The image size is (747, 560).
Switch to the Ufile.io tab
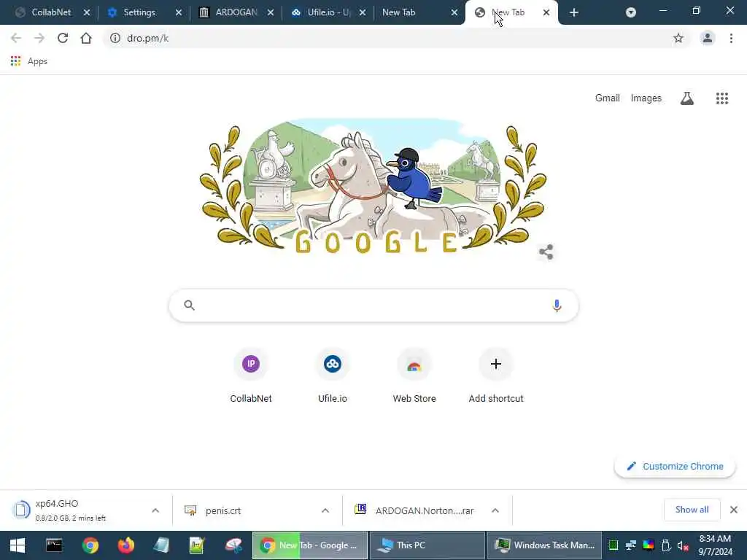click(328, 12)
